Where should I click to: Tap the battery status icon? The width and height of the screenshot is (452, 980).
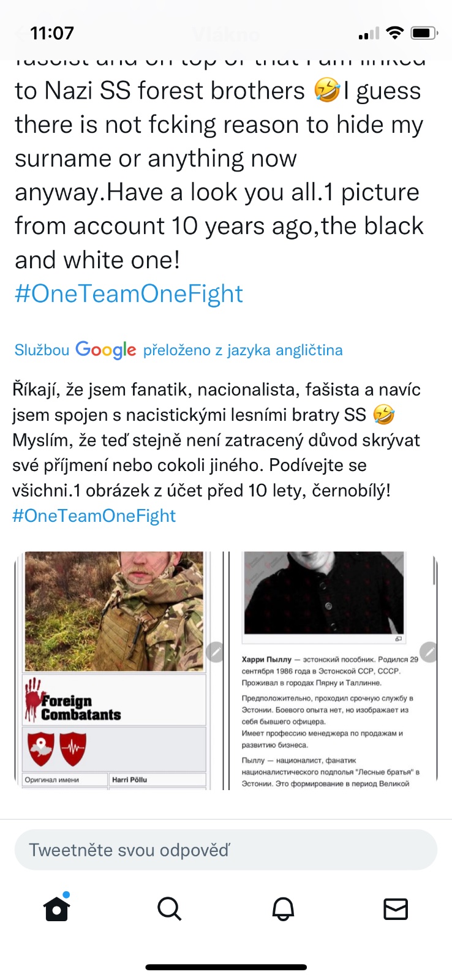[x=424, y=33]
